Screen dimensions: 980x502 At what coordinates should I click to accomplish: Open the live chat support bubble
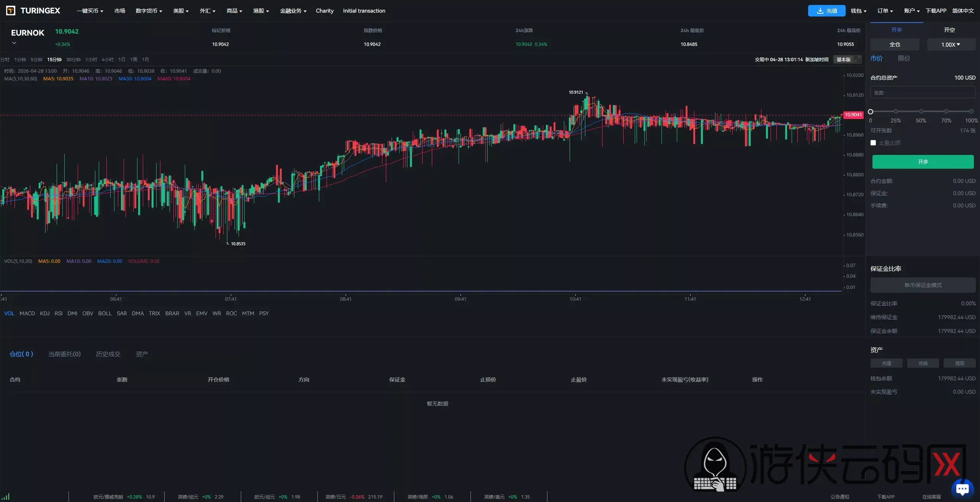tap(962, 489)
